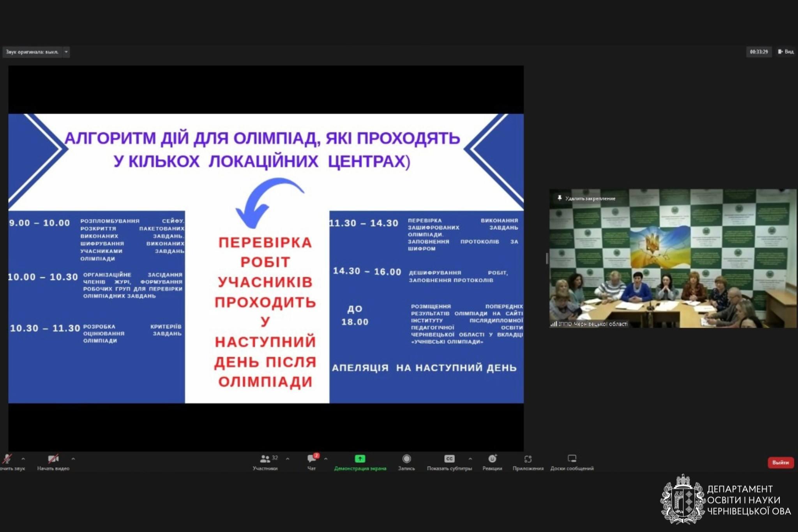
Task: Click Удалить закрепление unpin button
Action: click(x=586, y=199)
